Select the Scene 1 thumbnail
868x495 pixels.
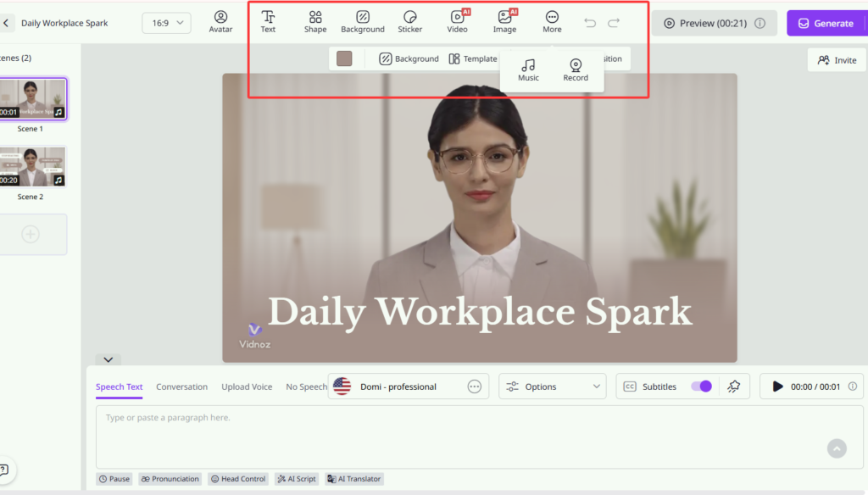[x=33, y=98]
